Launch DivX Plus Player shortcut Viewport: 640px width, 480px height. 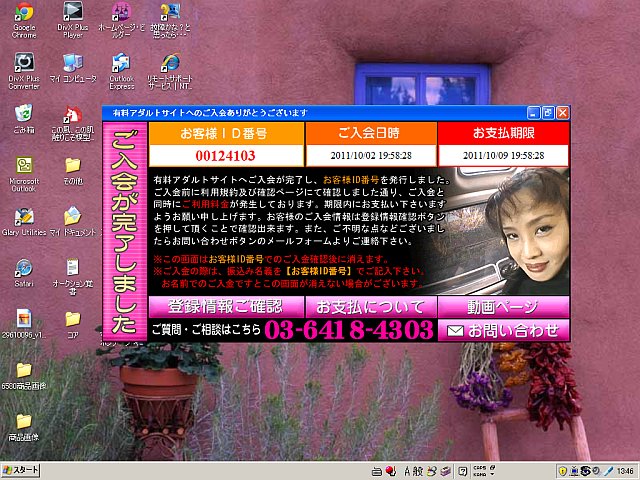(73, 20)
